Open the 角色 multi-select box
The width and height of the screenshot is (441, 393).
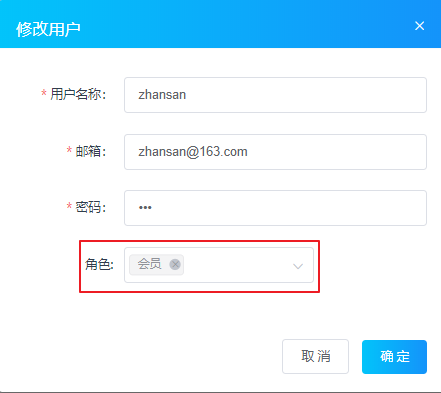(219, 265)
